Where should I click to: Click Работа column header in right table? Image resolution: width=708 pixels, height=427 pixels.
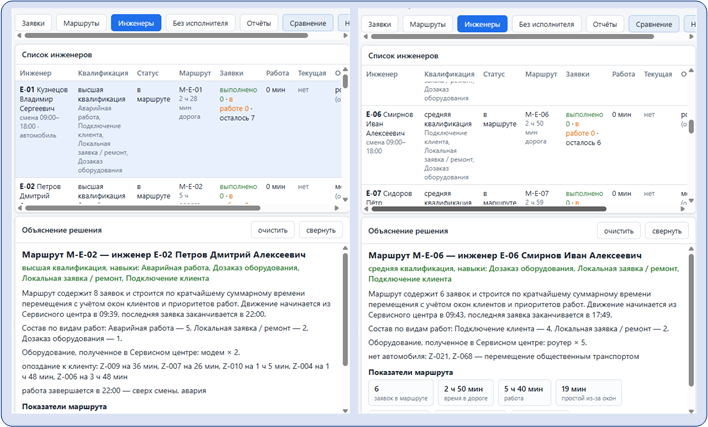[x=624, y=74]
